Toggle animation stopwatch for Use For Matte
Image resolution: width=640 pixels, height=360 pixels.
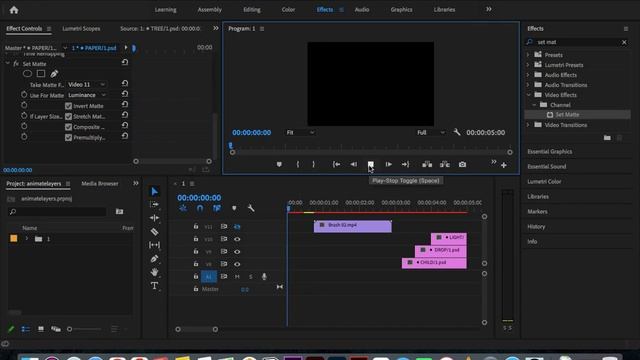click(x=24, y=95)
